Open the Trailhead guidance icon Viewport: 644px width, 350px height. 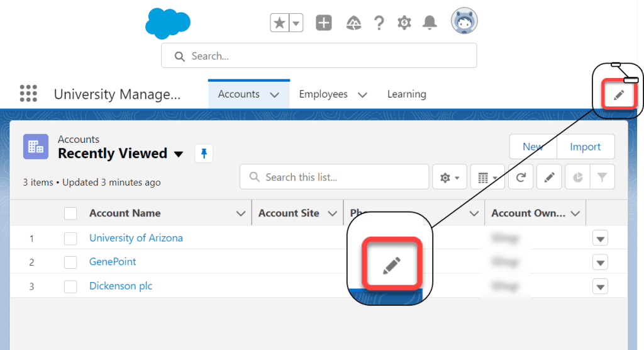pyautogui.click(x=353, y=23)
